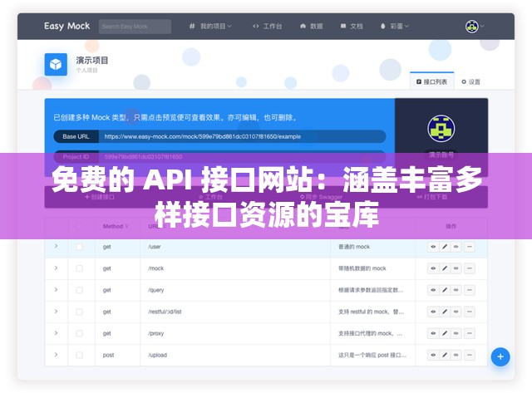Open 数据 in the top navigation
This screenshot has height=393, width=532.
coord(312,27)
